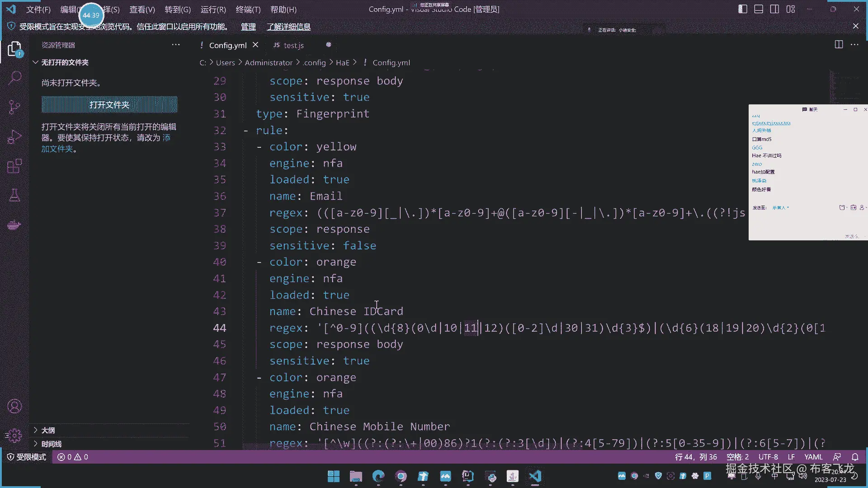Open the 终端(T) menu
The width and height of the screenshot is (868, 488).
[248, 9]
